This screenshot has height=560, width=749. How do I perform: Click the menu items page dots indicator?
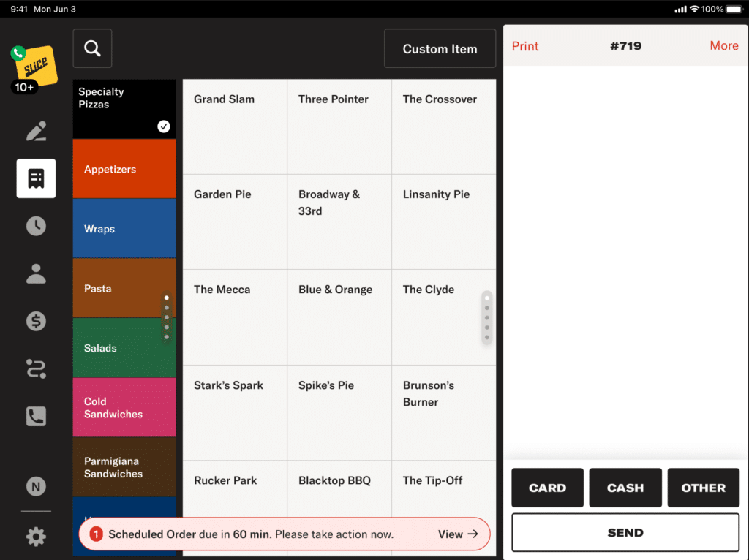486,317
